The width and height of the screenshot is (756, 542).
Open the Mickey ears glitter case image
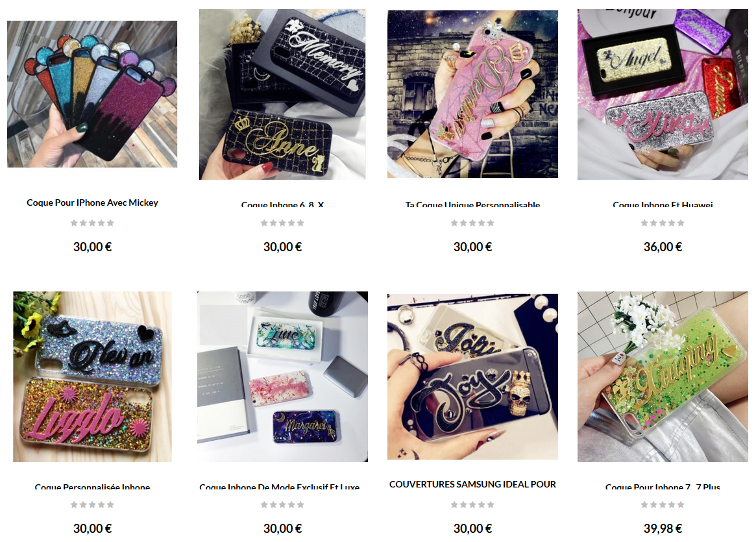point(92,94)
